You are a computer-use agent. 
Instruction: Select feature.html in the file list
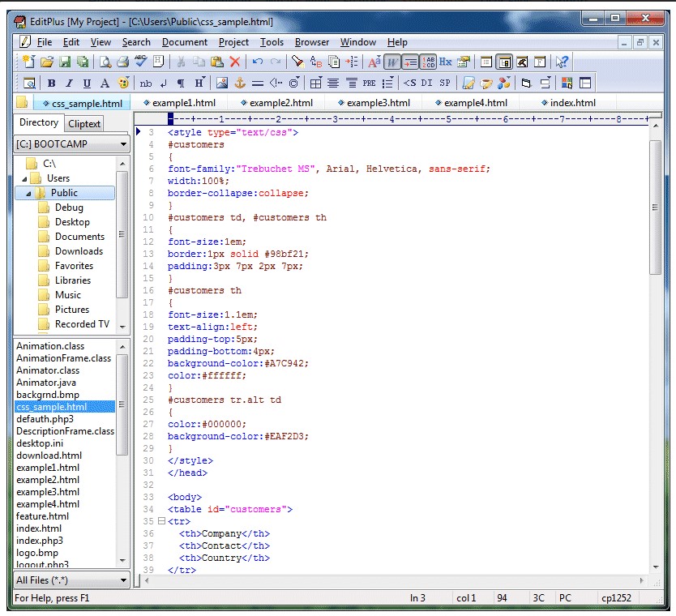tap(42, 516)
